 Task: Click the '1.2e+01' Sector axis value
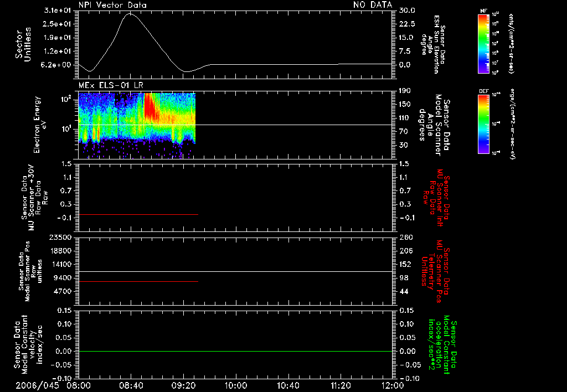pyautogui.click(x=58, y=51)
